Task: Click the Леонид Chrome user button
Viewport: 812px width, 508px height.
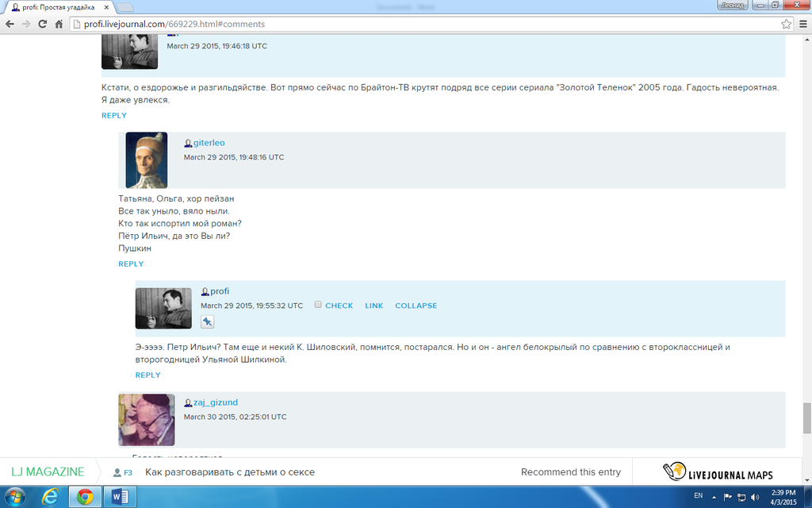Action: tap(732, 6)
